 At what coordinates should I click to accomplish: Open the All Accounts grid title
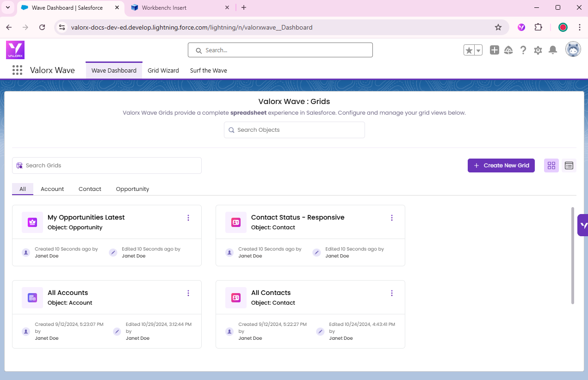pos(68,293)
